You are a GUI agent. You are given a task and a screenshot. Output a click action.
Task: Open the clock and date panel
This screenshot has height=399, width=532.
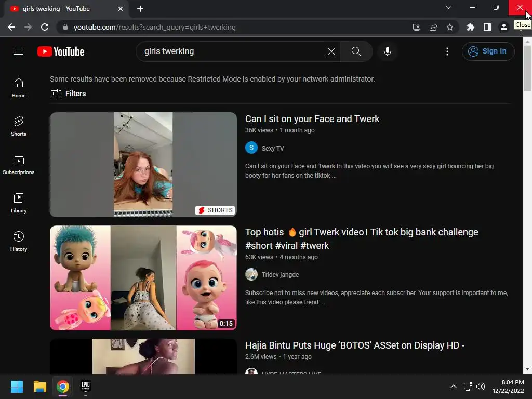point(508,387)
